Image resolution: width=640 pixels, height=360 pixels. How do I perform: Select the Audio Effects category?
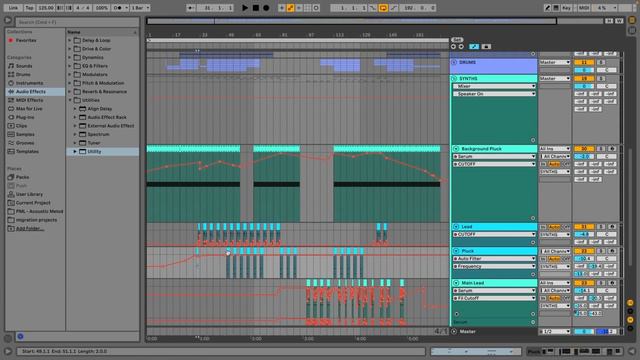(x=31, y=91)
